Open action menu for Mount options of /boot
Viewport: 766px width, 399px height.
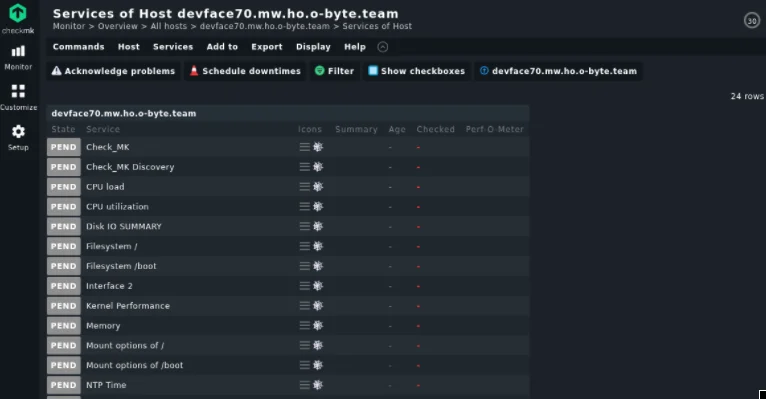pyautogui.click(x=304, y=365)
